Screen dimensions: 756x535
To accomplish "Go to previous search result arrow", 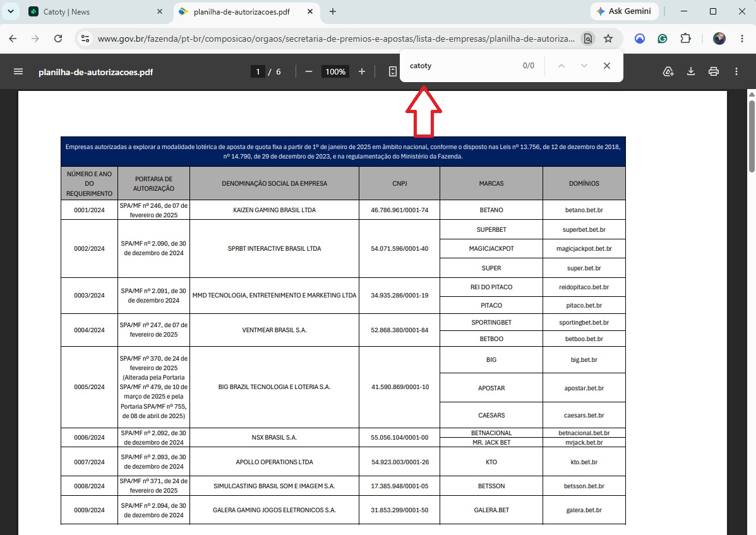I will (x=561, y=66).
